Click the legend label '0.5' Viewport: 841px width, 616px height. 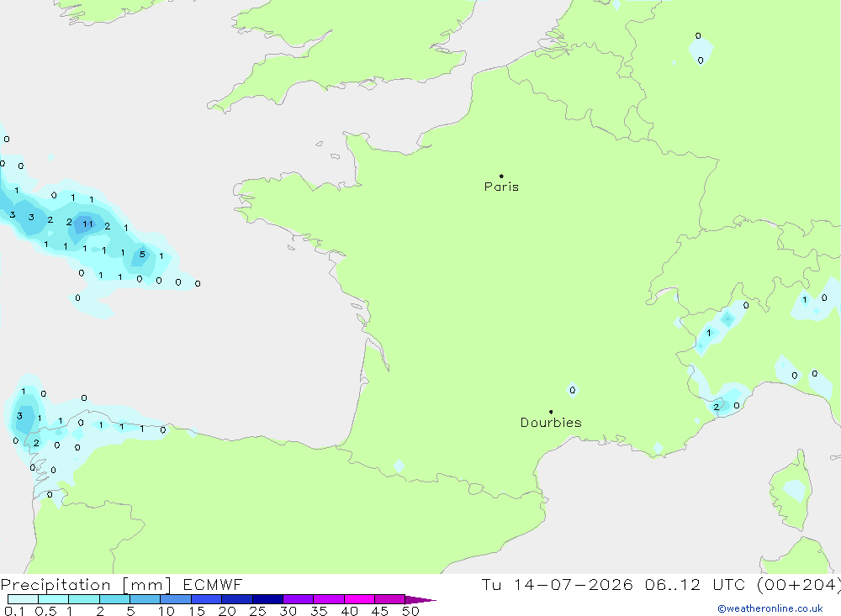point(45,611)
